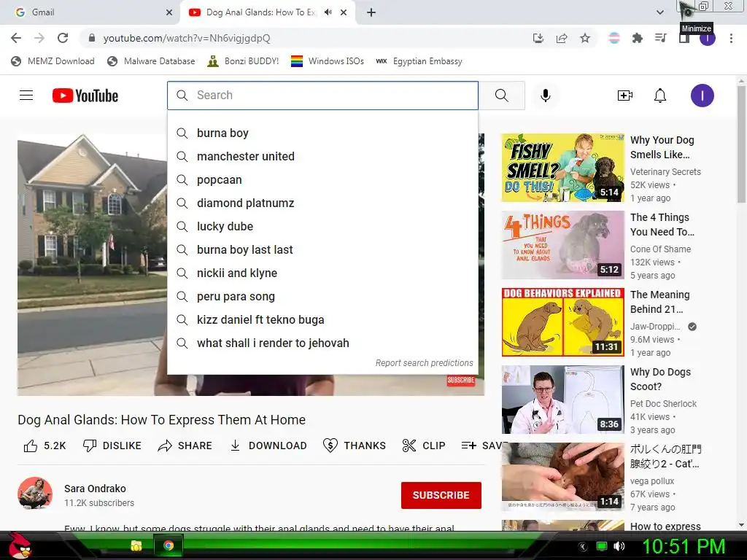747x560 pixels.
Task: Choose suggestion peru para song
Action: pos(322,296)
